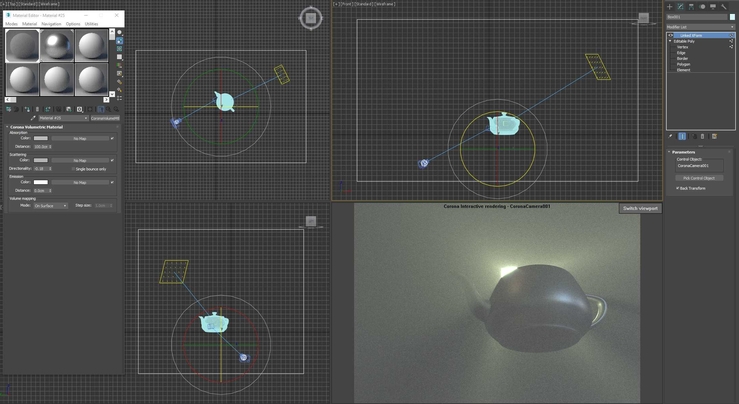Image resolution: width=739 pixels, height=404 pixels.
Task: Select the second chrome material sample sphere
Action: click(57, 46)
